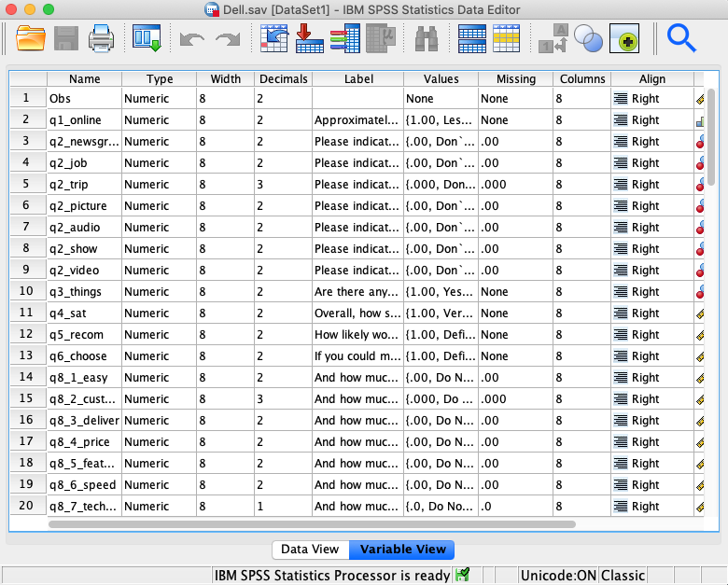
Task: Select row number 5 header
Action: click(26, 185)
